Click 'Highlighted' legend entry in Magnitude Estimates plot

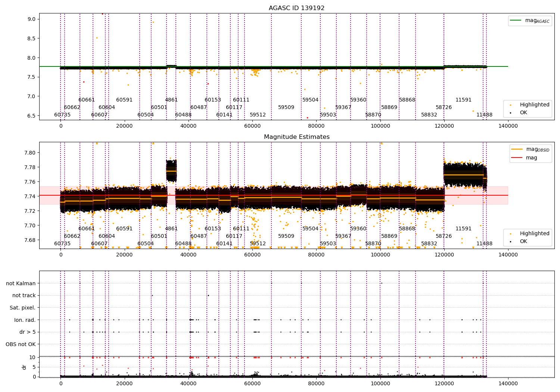tap(534, 234)
